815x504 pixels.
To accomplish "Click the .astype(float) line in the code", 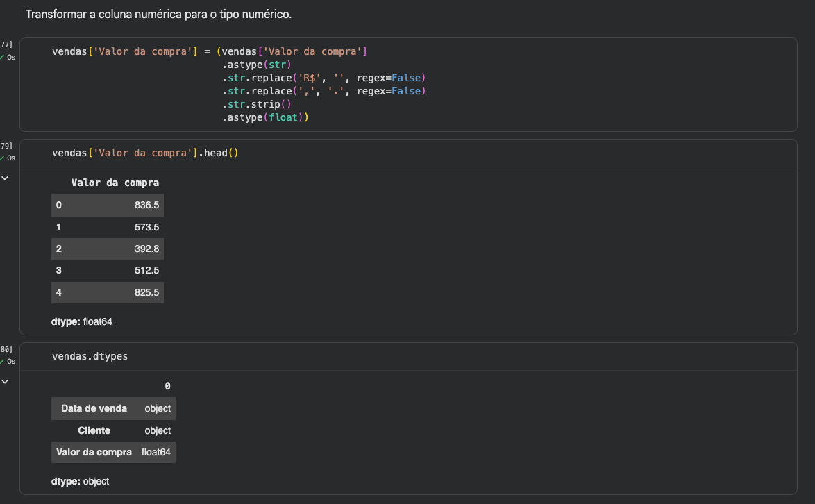I will click(x=264, y=117).
